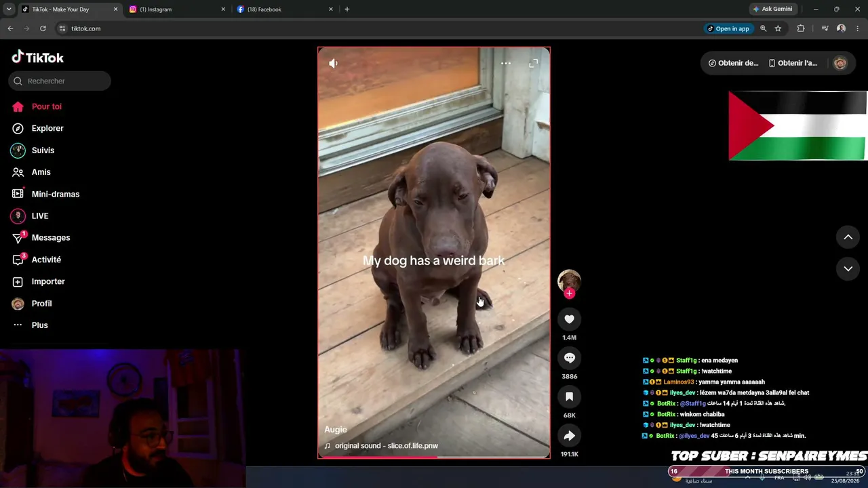Bookmark this page with the star icon
The image size is (868, 488).
coord(778,28)
